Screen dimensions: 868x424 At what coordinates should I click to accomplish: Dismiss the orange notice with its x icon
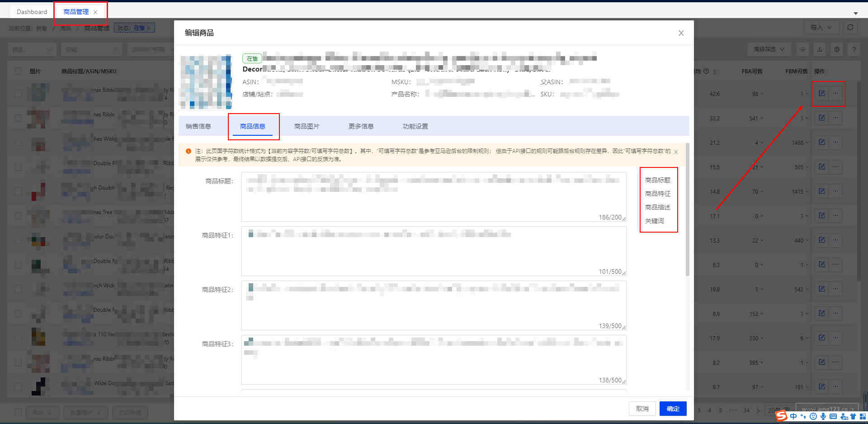676,152
